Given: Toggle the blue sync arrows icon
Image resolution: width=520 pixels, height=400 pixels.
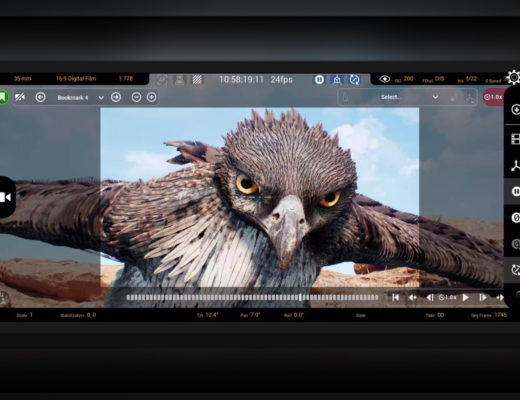Looking at the screenshot, I should click(354, 80).
